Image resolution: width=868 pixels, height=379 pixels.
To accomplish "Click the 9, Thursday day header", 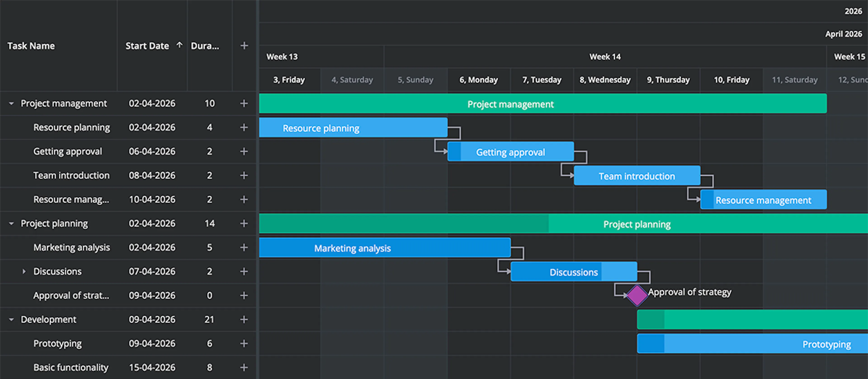I will point(668,80).
